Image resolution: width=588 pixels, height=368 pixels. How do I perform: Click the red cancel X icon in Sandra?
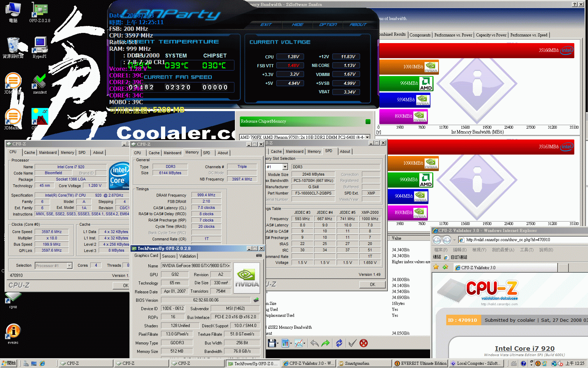point(364,343)
